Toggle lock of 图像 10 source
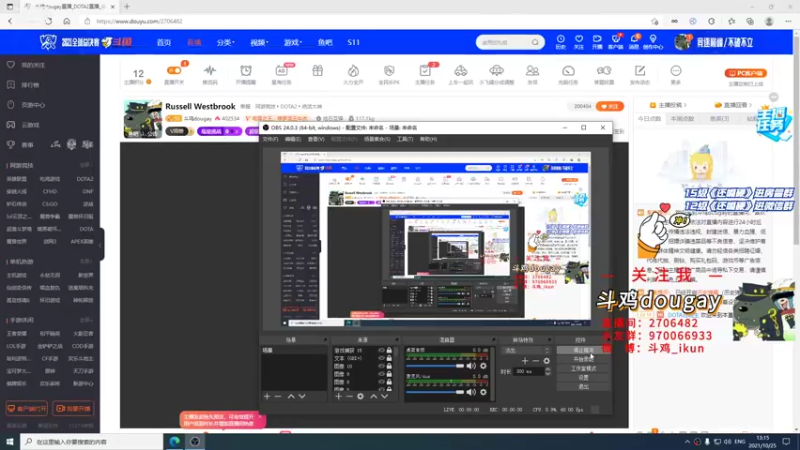Image resolution: width=800 pixels, height=450 pixels. tap(389, 366)
